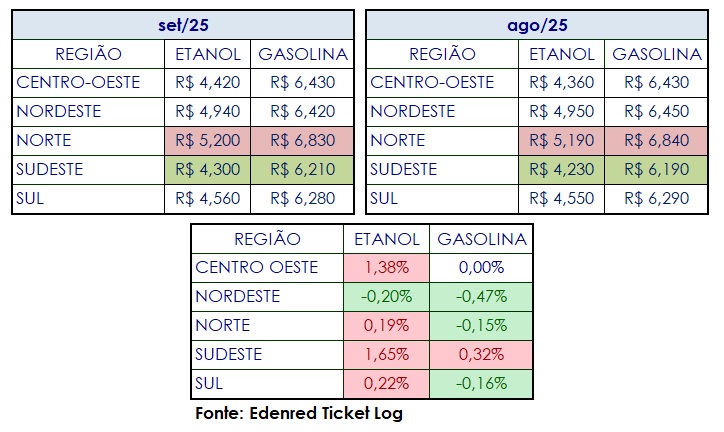Select the R$ 4,360 Centro-Oeste ethanol cell
This screenshot has width=724, height=432.
pyautogui.click(x=560, y=82)
